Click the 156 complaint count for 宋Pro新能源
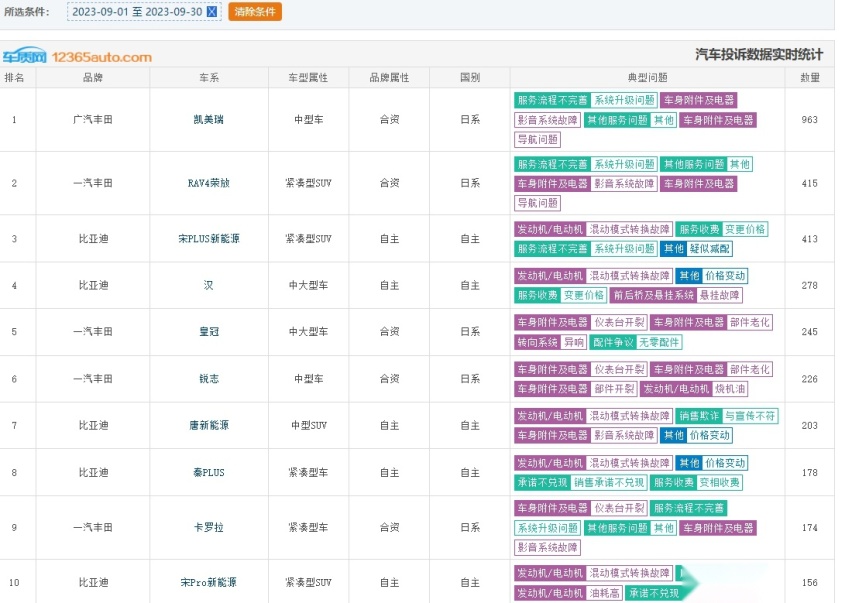 point(810,582)
